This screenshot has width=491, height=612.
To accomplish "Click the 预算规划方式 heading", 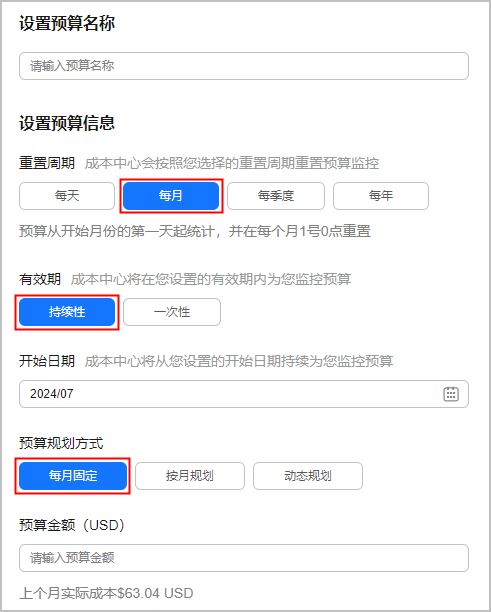I will click(61, 443).
